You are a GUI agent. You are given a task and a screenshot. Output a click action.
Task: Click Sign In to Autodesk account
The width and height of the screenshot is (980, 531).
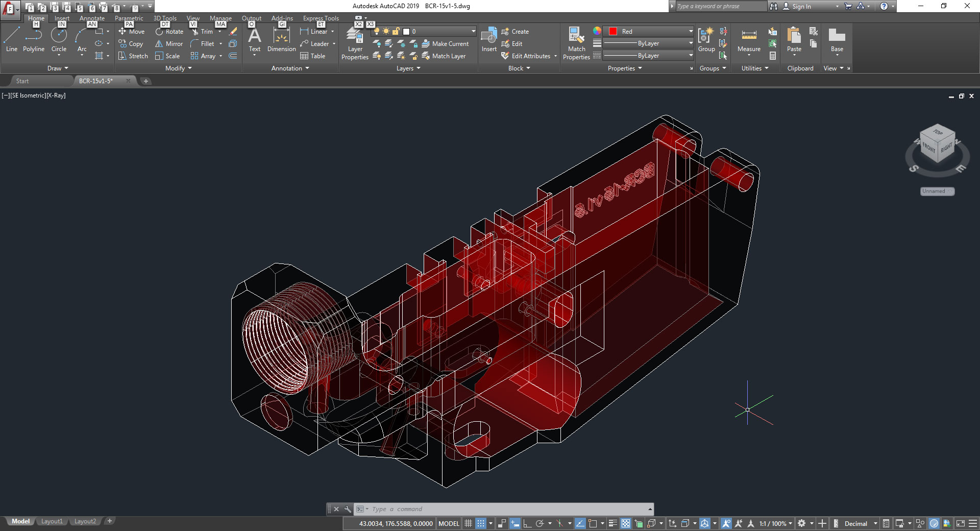tap(801, 6)
